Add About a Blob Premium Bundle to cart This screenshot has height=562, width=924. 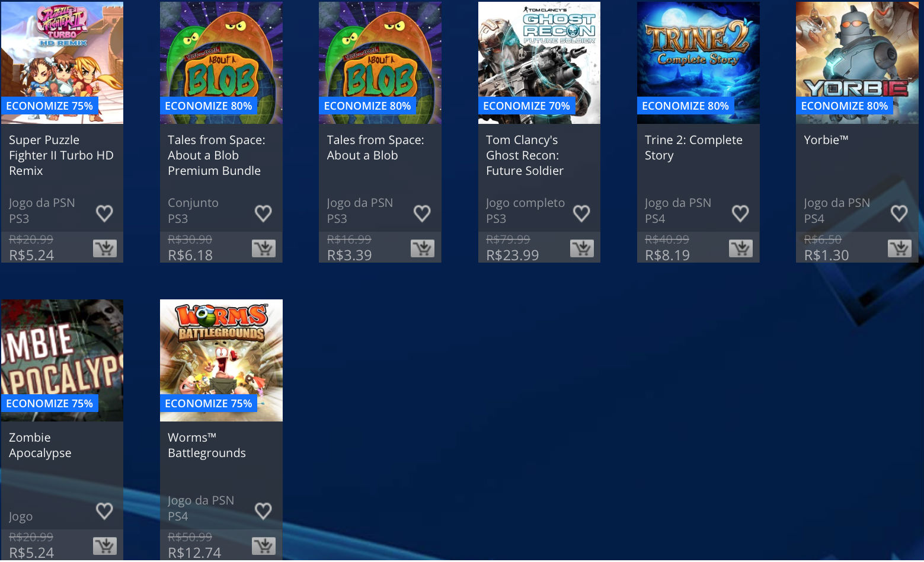point(264,248)
